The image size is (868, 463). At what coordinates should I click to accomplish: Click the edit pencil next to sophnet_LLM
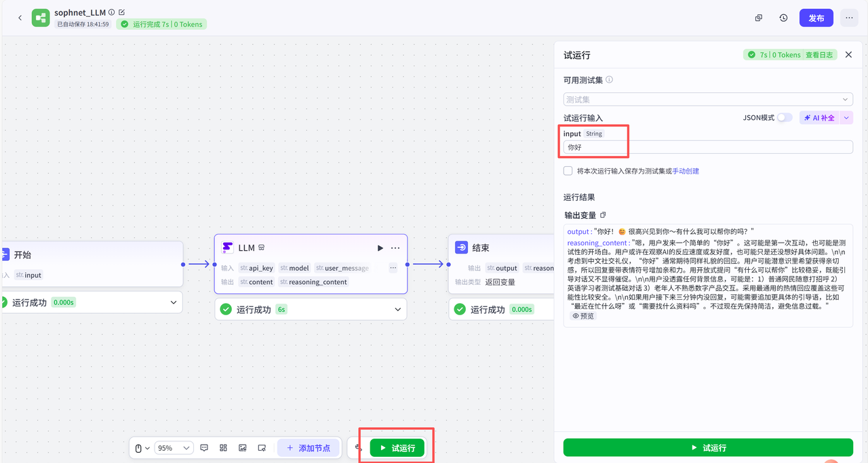(x=121, y=12)
